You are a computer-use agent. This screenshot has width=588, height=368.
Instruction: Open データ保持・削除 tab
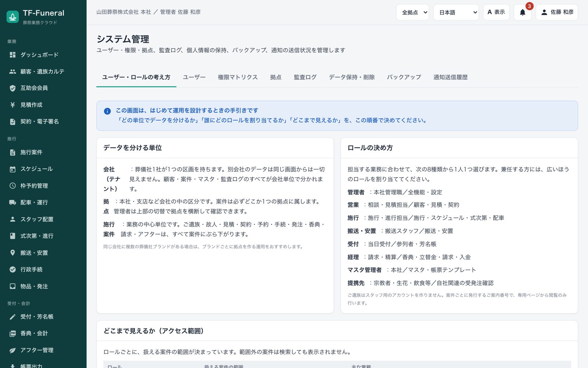coord(352,77)
